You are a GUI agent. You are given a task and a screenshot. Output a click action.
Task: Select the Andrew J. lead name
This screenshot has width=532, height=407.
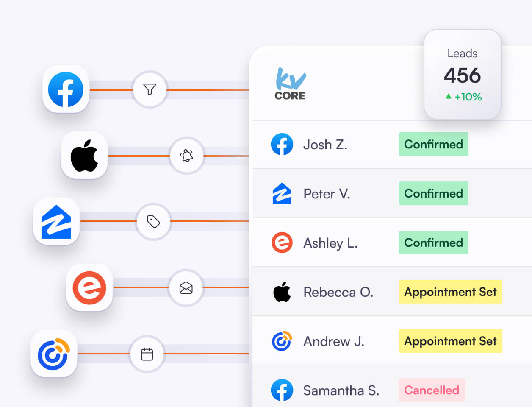[334, 341]
